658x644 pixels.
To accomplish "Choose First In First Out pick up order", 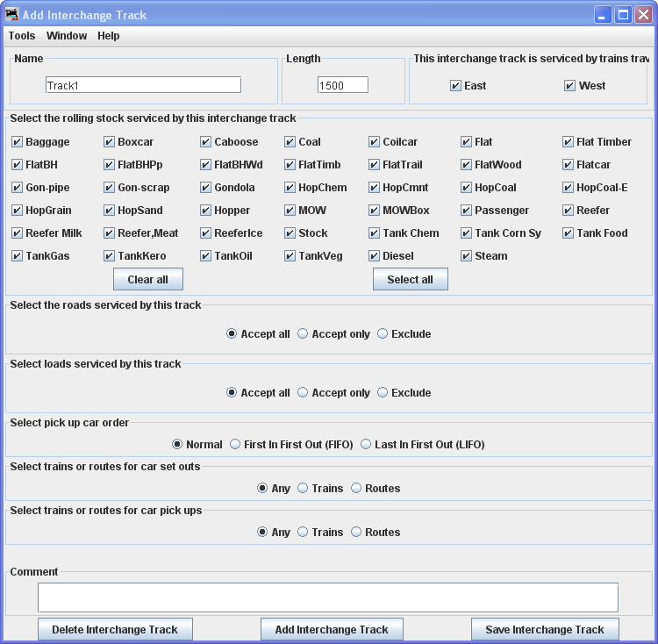I will coord(235,445).
